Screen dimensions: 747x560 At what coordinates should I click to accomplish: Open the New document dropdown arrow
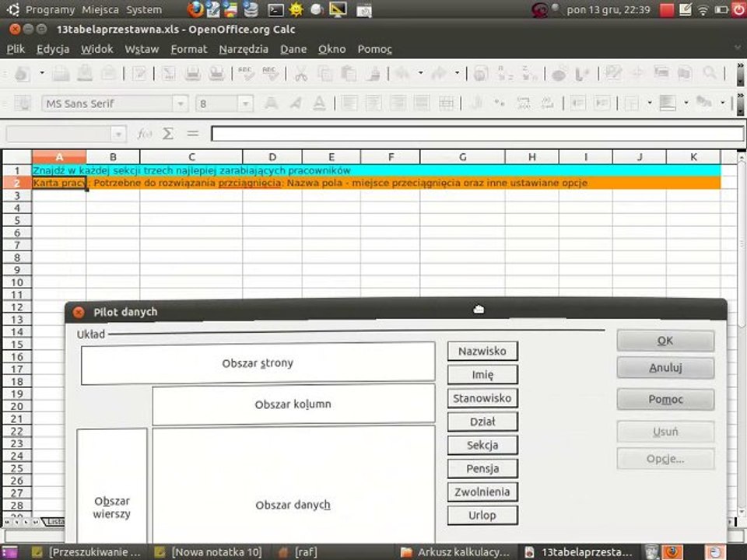click(42, 73)
